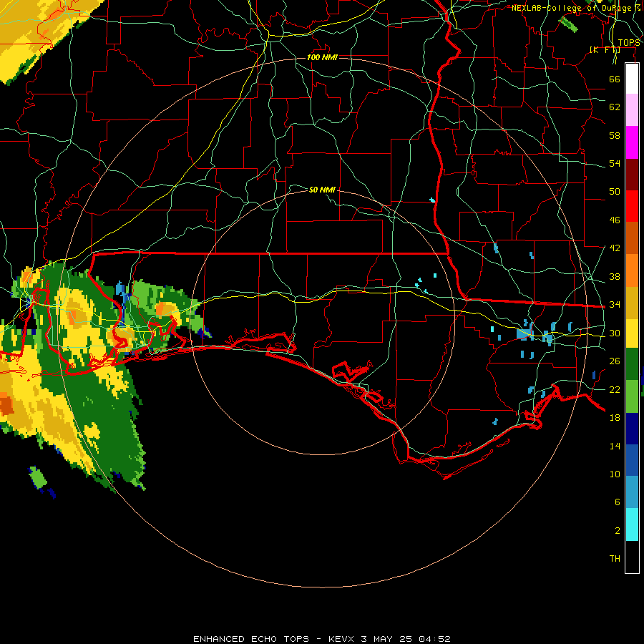644x644 pixels.
Task: Click the black TH swatch in the legend
Action: (x=632, y=557)
